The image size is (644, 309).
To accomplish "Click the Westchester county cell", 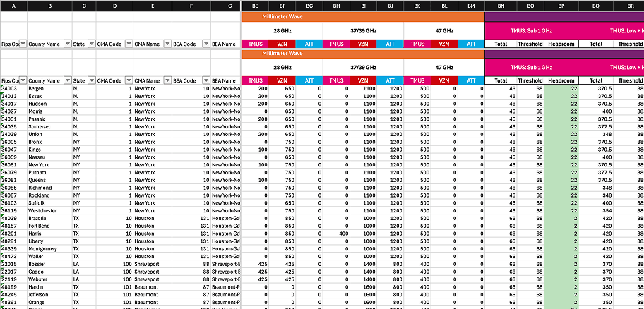I will pyautogui.click(x=49, y=210).
